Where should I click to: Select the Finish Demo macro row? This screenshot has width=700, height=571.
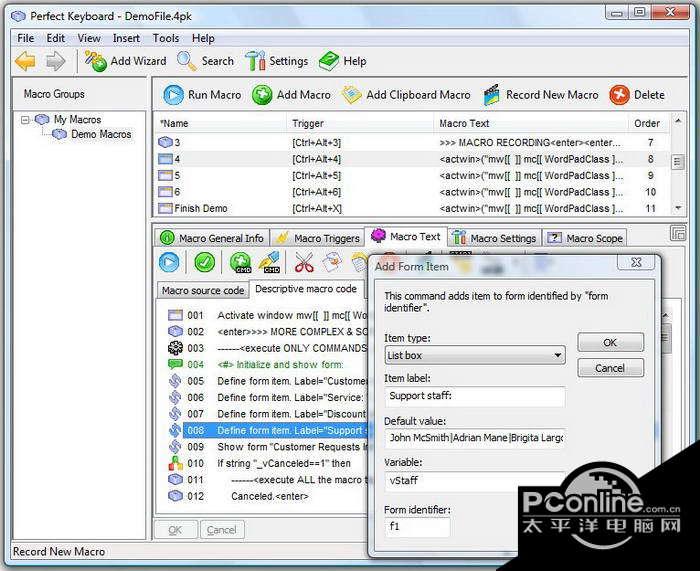click(x=413, y=208)
